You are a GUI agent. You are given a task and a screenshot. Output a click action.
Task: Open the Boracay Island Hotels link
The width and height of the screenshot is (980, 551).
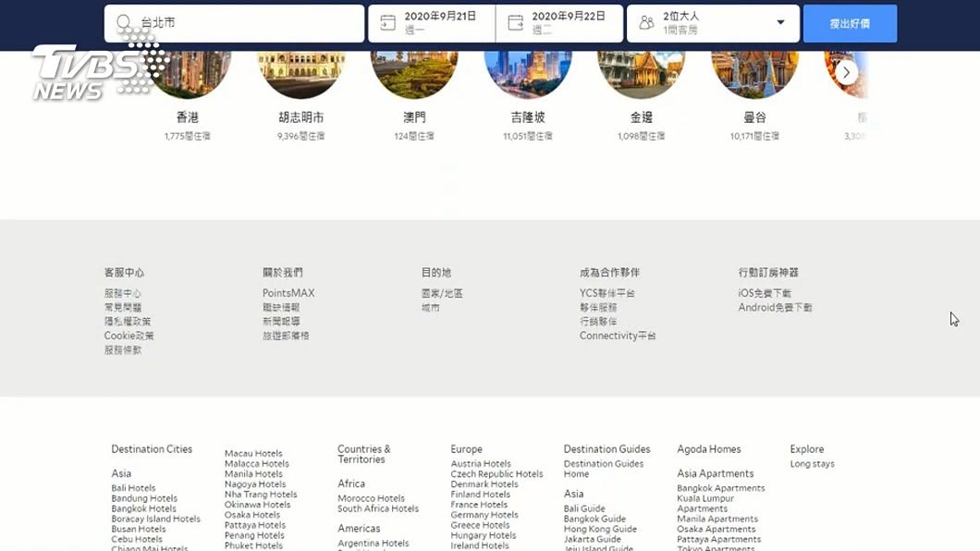pos(155,519)
